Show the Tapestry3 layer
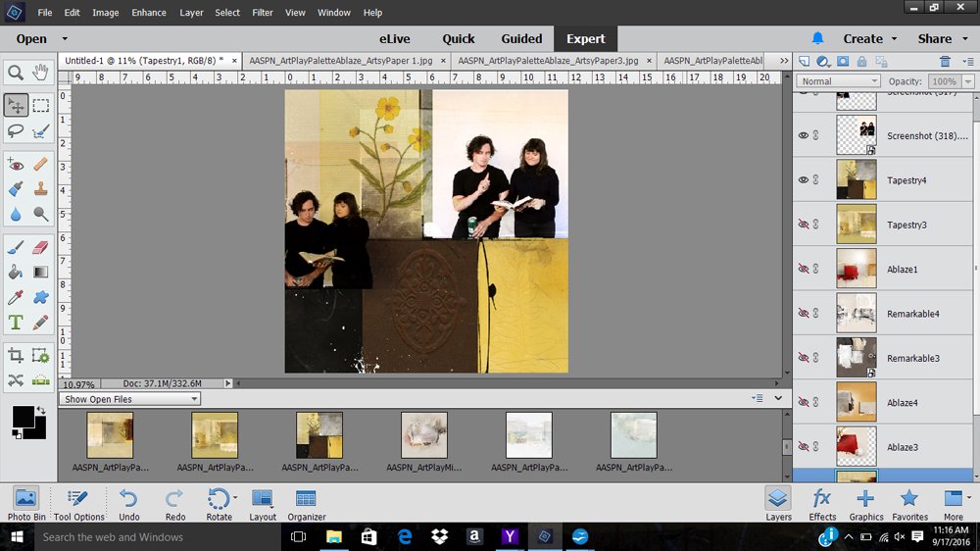 804,224
